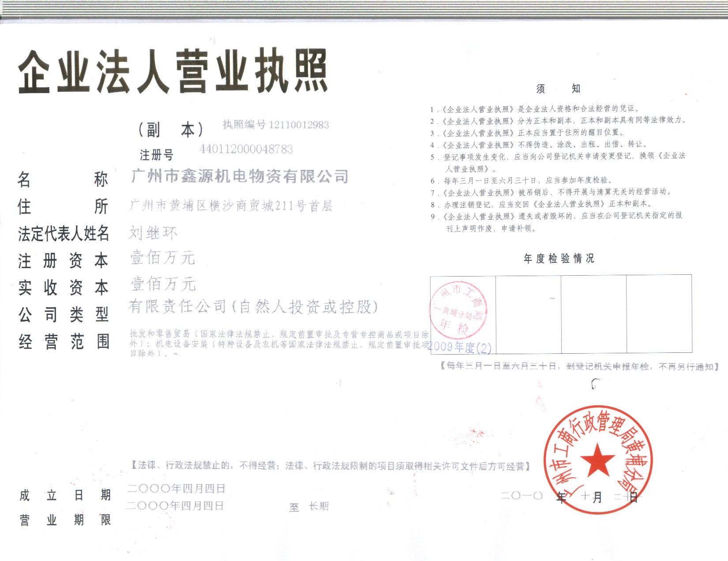Screen dimensions: 728x561
Task: Click the 壹佰万元 value beside 注册资本
Action: click(x=162, y=258)
